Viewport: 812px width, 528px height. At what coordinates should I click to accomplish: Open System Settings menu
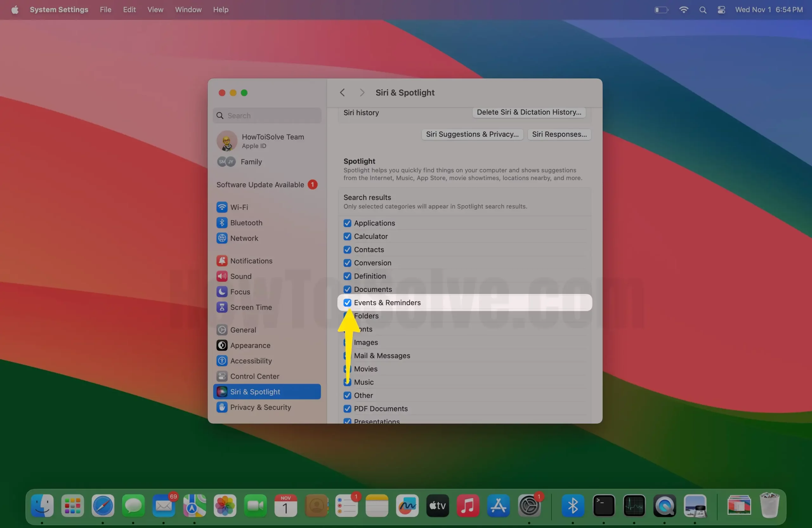pos(59,10)
